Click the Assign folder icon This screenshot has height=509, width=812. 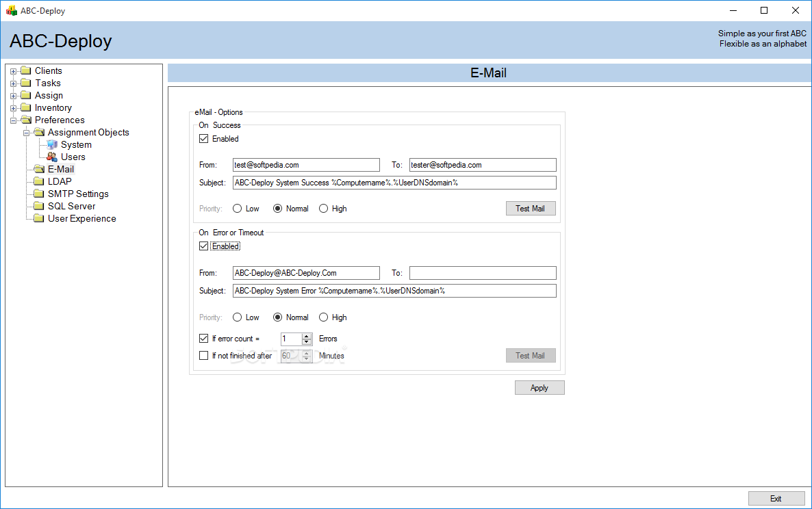tap(26, 96)
